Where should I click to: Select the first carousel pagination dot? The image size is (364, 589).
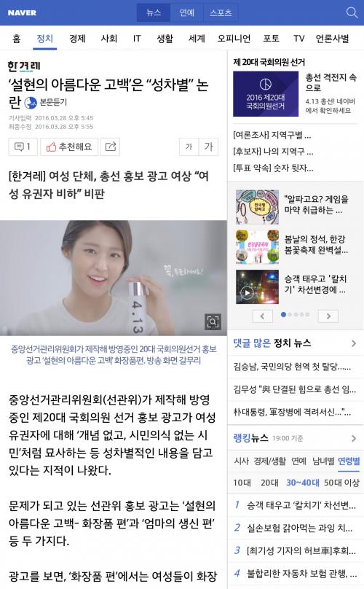click(283, 314)
